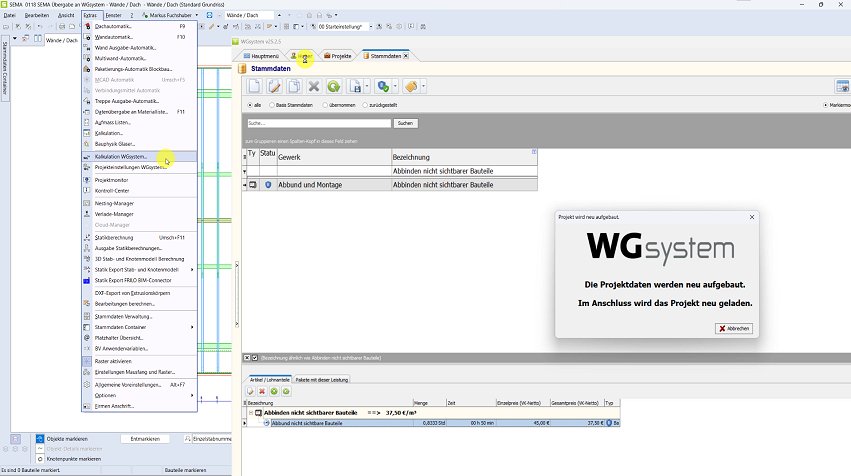
Task: Toggle the checkbox beside 'Bezeichnung ähnlich wie' filter
Action: tap(255, 357)
